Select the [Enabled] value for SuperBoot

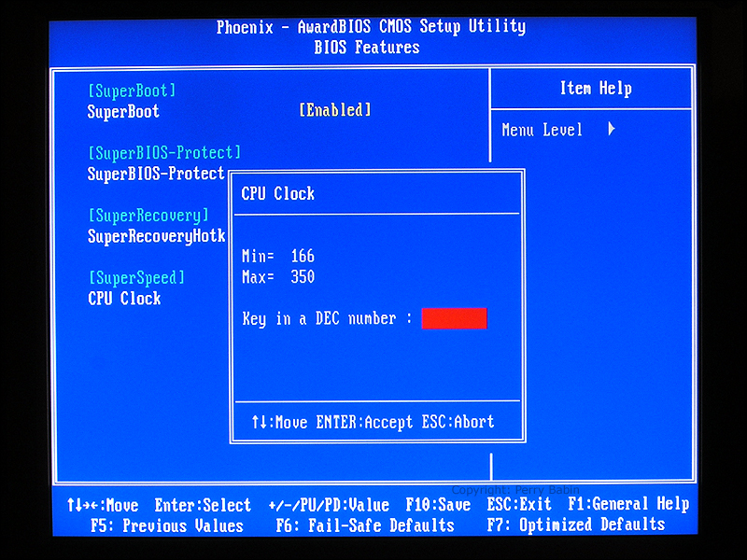(x=335, y=110)
